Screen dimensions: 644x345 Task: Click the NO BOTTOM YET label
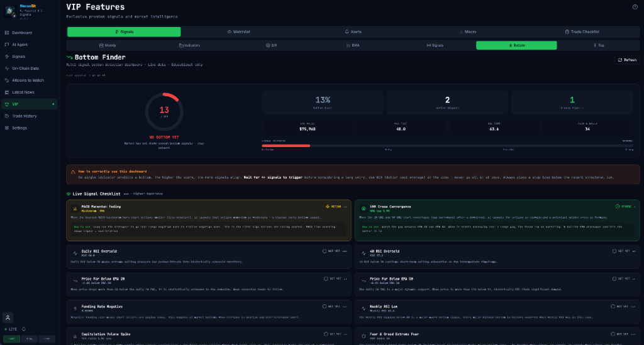(164, 138)
